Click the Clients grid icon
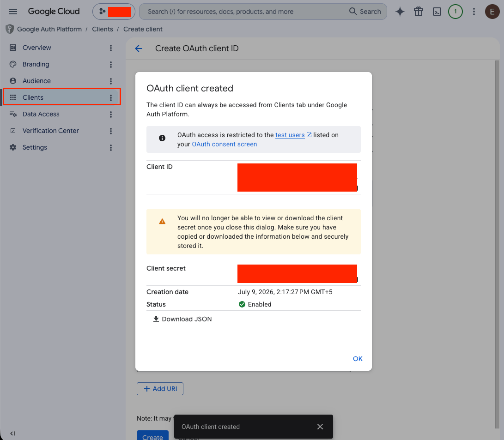Image resolution: width=504 pixels, height=440 pixels. pyautogui.click(x=13, y=97)
